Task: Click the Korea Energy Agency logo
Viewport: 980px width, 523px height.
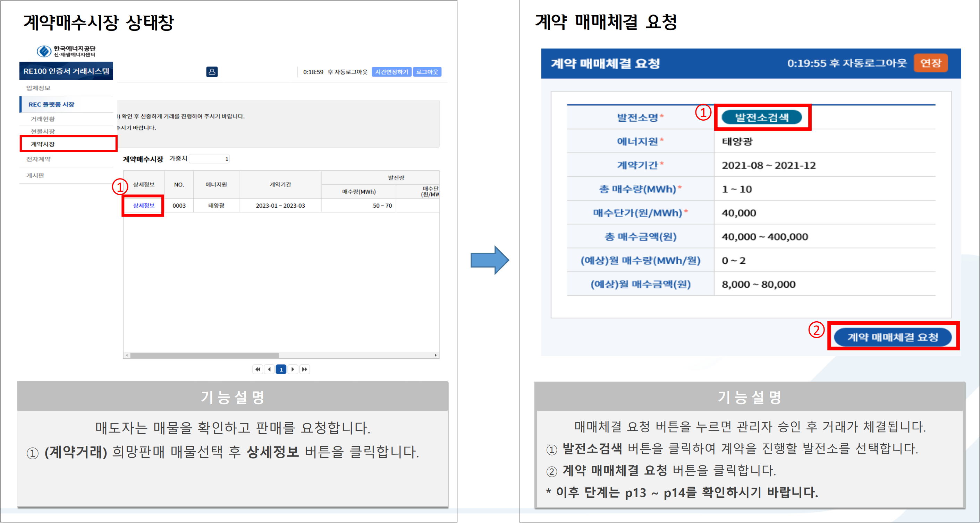Action: point(66,51)
